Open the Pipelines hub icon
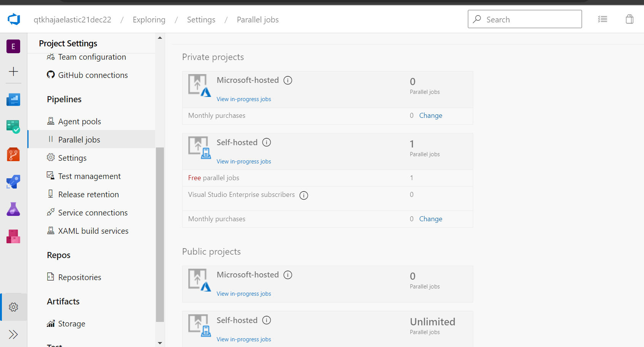Image resolution: width=644 pixels, height=347 pixels. (13, 182)
